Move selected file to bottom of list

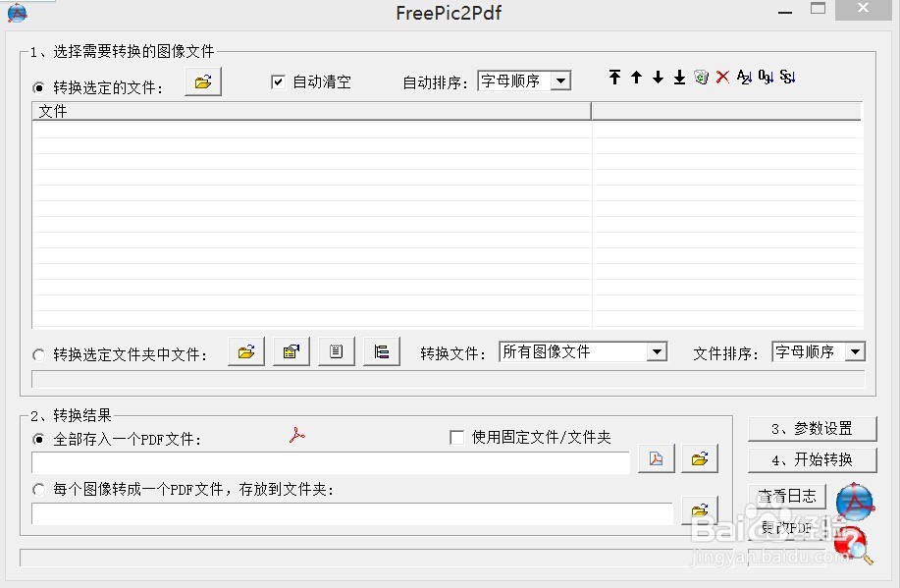coord(678,77)
